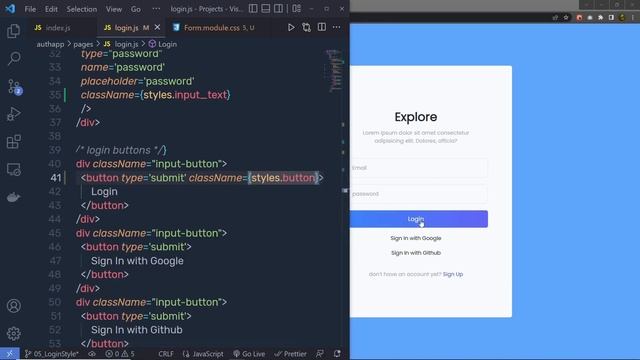This screenshot has width=640, height=360.
Task: Open Run and Debug view
Action: [13, 114]
